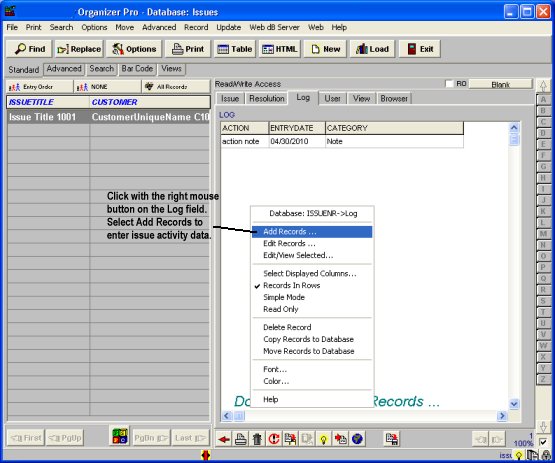
Task: Click the Log horizontal scroll left arrow
Action: point(227,416)
